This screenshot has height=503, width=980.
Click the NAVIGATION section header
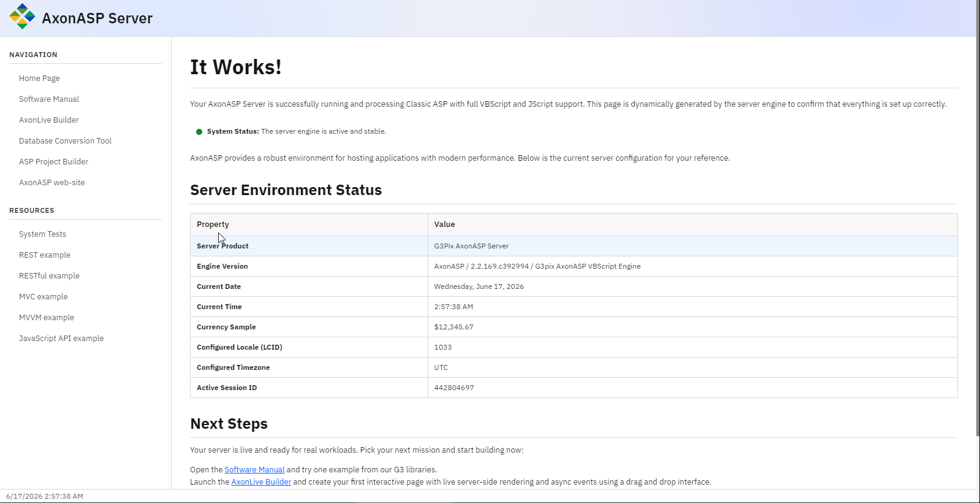coord(33,55)
